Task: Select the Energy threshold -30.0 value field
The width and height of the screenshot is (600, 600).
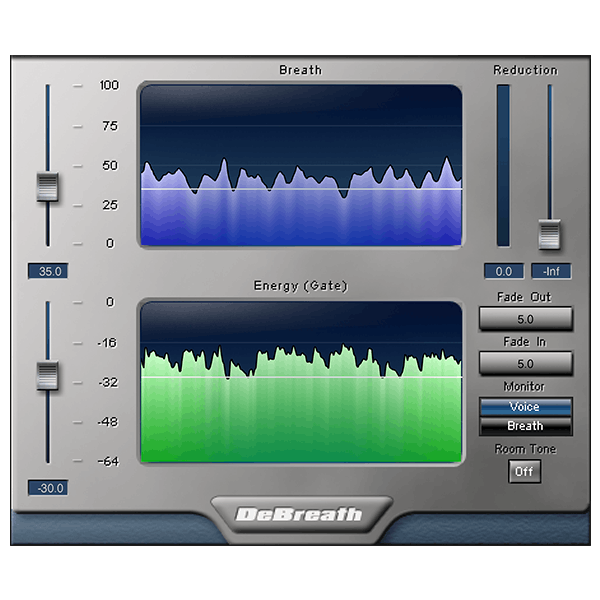Action: point(47,488)
